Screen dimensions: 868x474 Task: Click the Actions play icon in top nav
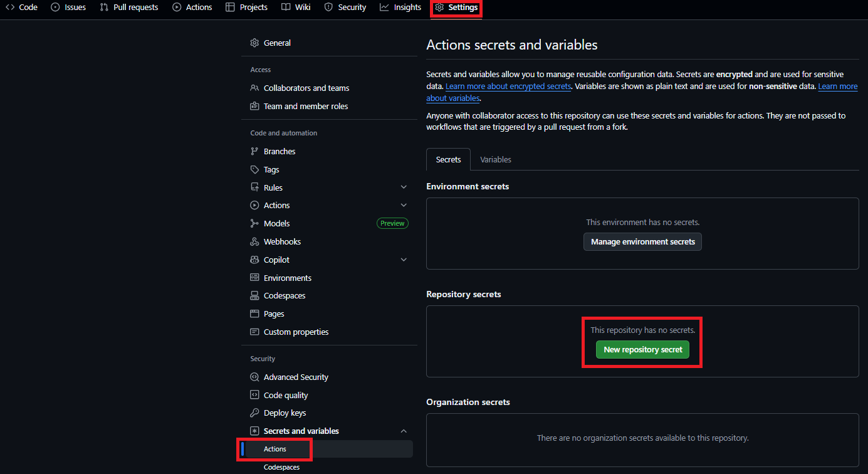click(x=177, y=8)
